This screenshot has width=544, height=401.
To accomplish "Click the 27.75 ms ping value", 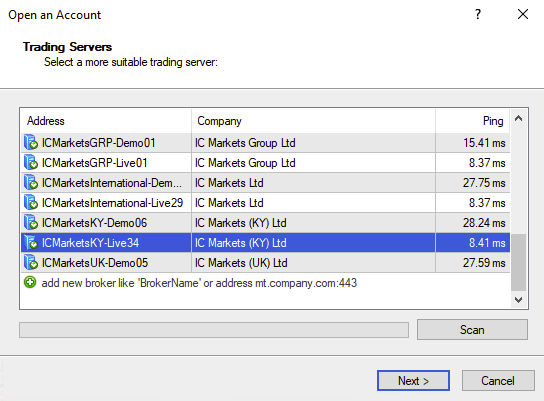I will click(x=484, y=183).
